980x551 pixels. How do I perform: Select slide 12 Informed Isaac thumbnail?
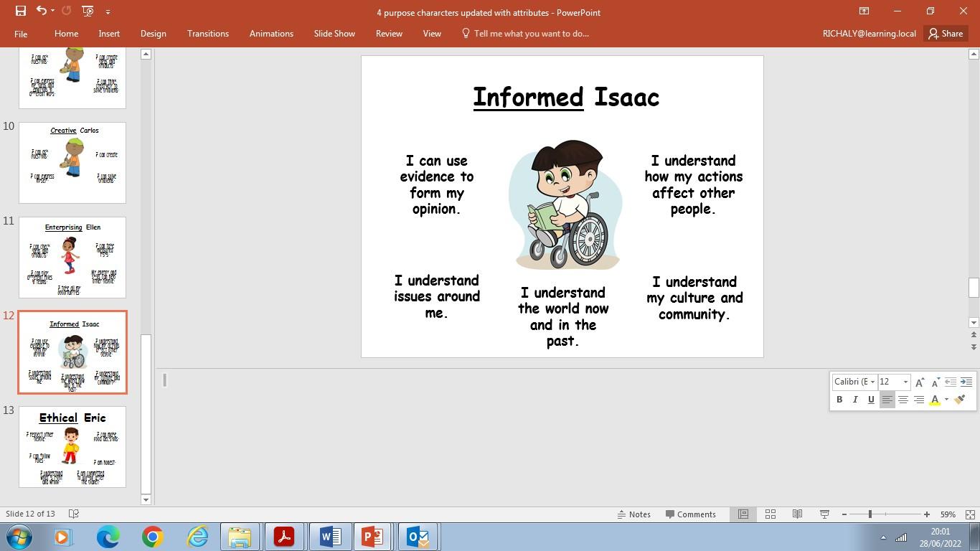[x=72, y=352]
